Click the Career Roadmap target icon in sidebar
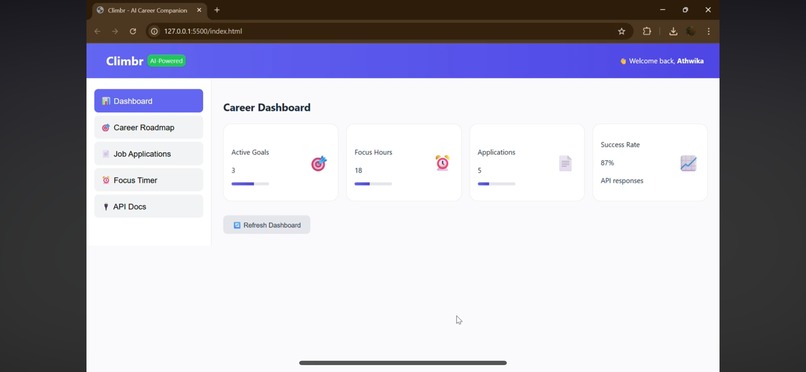 pyautogui.click(x=106, y=127)
